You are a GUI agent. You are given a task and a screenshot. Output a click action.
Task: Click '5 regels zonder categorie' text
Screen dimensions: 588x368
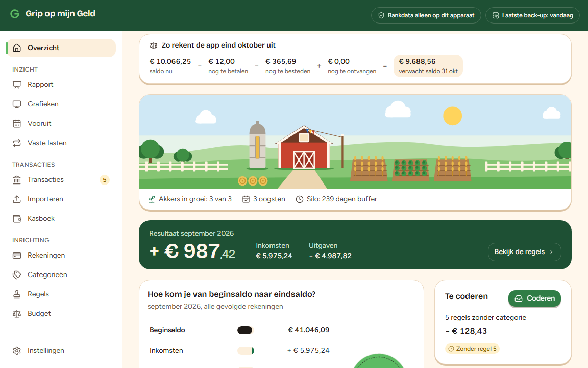tap(485, 318)
